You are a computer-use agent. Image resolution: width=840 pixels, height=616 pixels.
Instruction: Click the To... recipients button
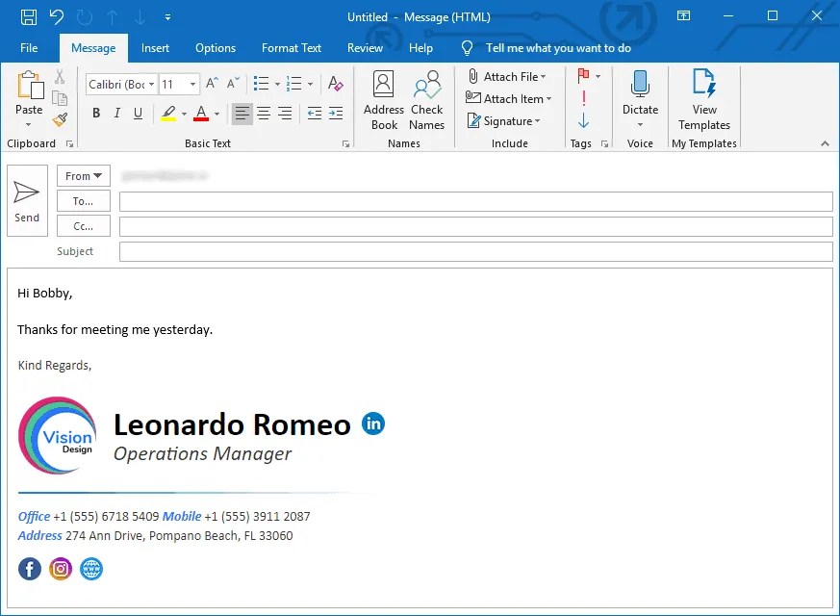83,200
